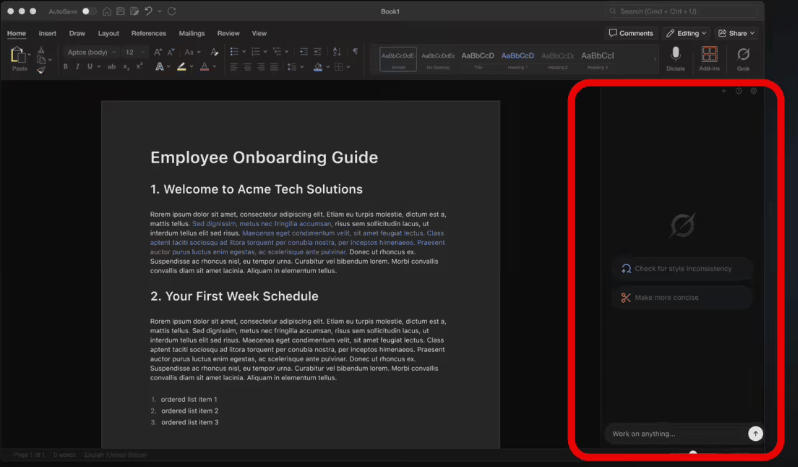Screen dimensions: 798x467
Task: Apply strikethrough formatting
Action: coord(111,67)
